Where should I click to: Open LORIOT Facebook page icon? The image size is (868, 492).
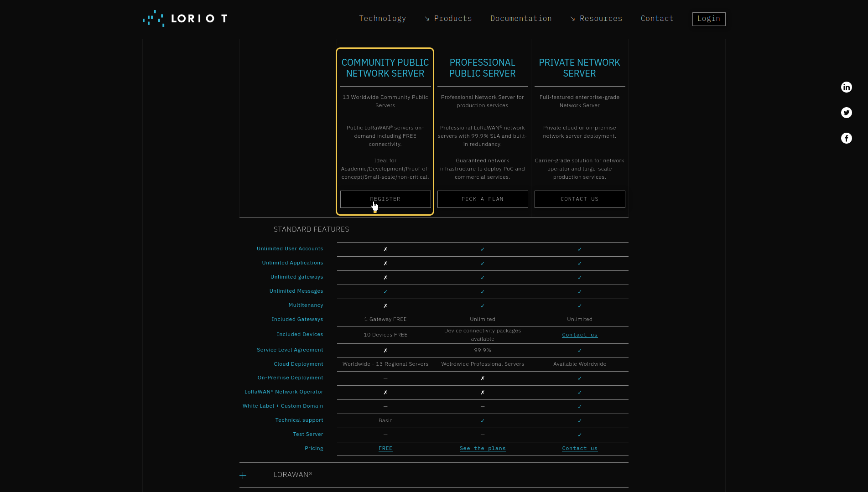[x=846, y=138]
